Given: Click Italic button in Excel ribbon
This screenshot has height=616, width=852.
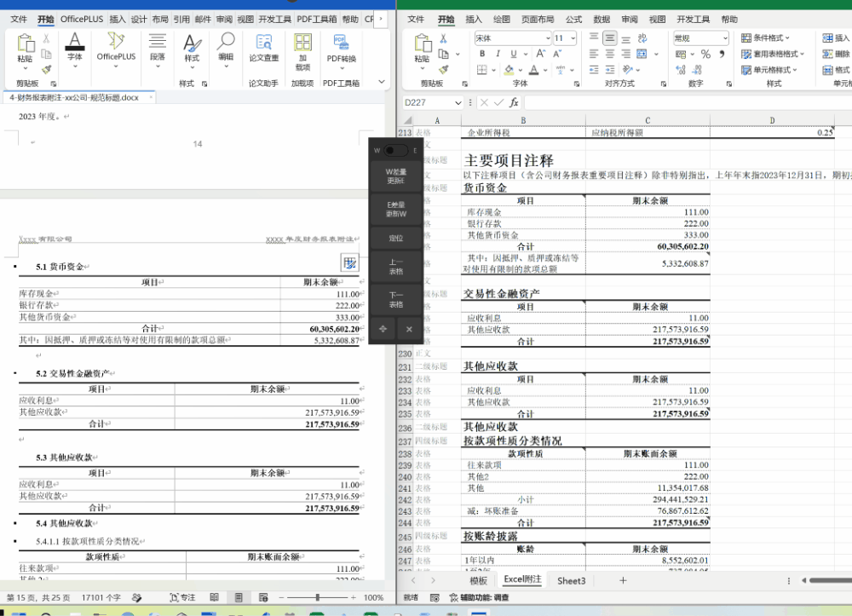Looking at the screenshot, I should 498,54.
